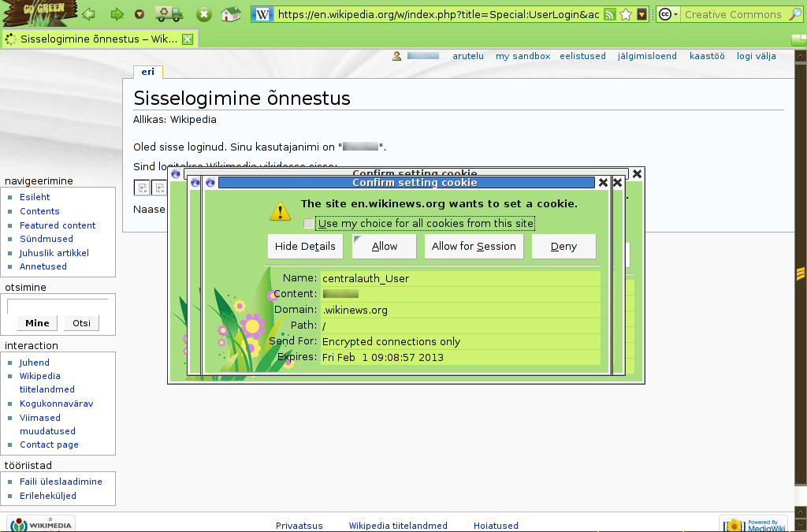Go back with the green left arrow
The width and height of the screenshot is (807, 532).
click(x=89, y=14)
